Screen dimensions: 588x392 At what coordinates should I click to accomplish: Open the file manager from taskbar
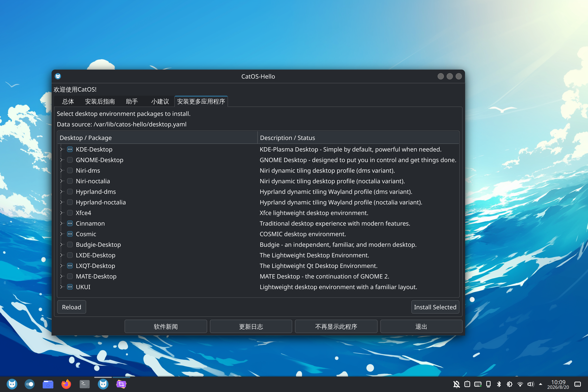click(x=48, y=384)
